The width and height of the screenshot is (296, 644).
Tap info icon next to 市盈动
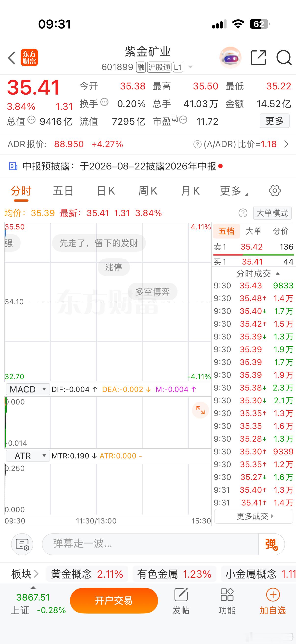[x=183, y=120]
